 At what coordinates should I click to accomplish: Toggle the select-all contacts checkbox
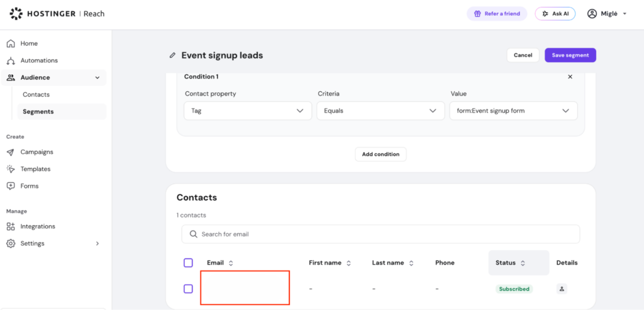pos(188,263)
